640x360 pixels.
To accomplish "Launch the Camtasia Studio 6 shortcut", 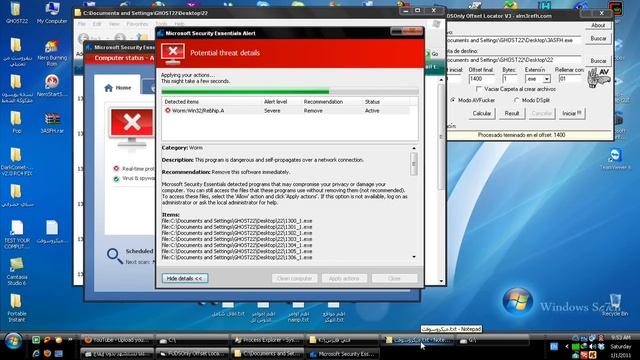I will 17,271.
